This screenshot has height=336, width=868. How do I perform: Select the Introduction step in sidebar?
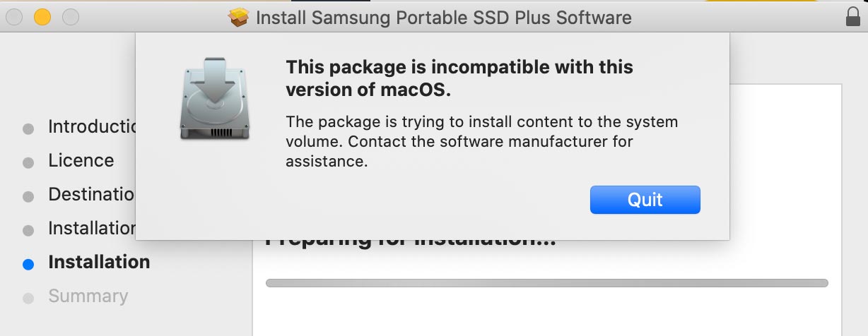[x=91, y=127]
